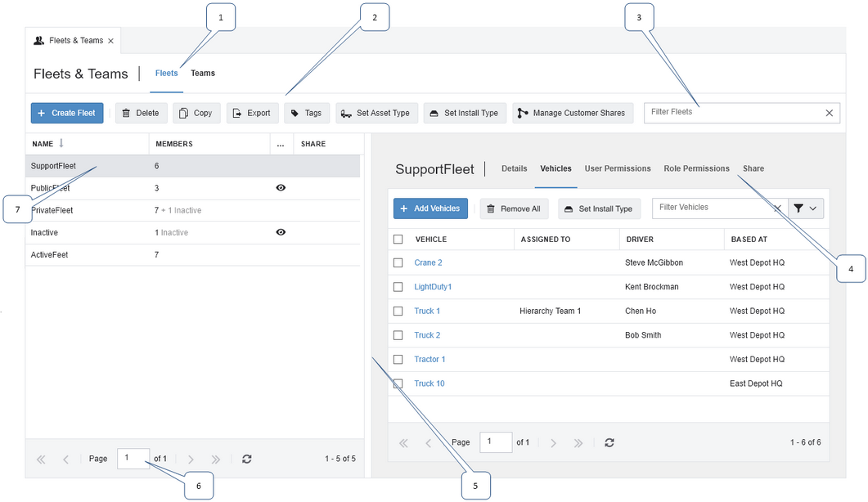Click Set Install Type in the vehicles toolbar

tap(599, 208)
